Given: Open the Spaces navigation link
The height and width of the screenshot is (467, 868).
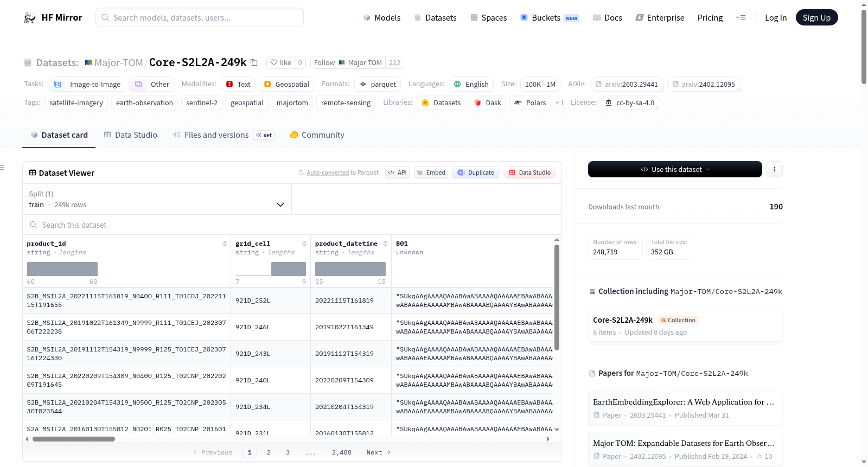Looking at the screenshot, I should click(488, 18).
